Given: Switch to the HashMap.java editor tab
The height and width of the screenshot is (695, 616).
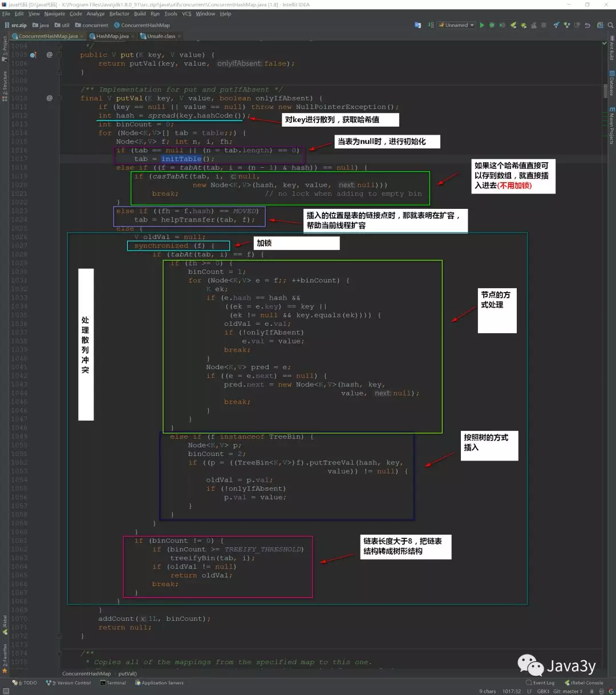Looking at the screenshot, I should pyautogui.click(x=111, y=36).
